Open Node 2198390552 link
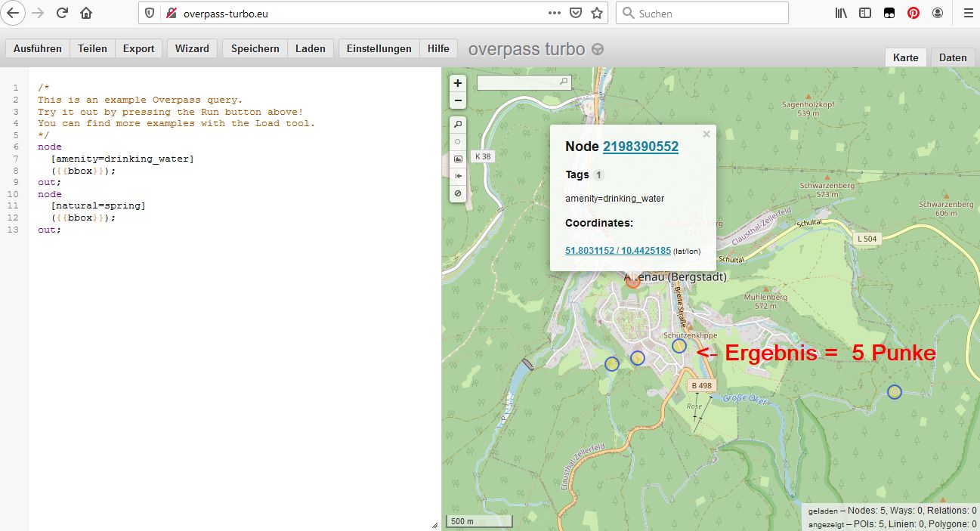 pyautogui.click(x=640, y=147)
